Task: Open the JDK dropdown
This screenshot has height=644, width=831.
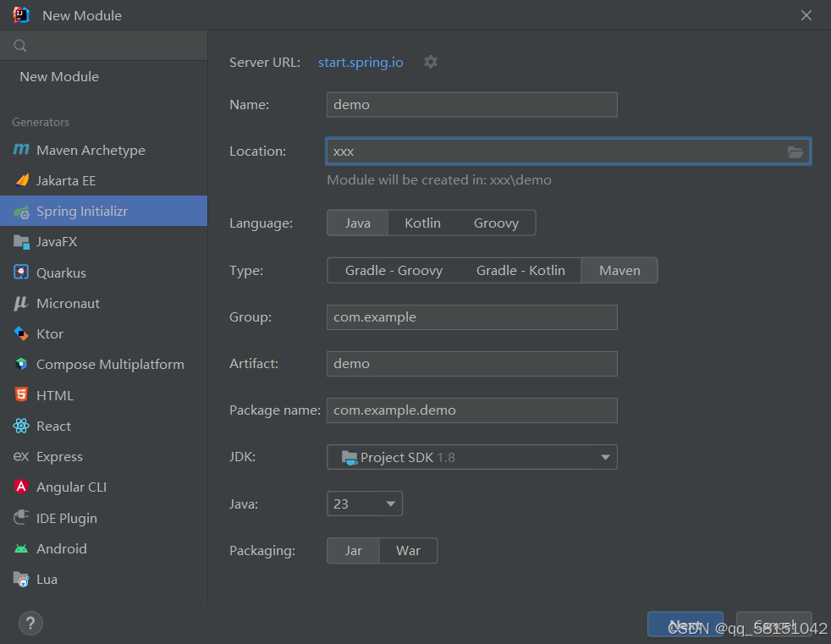Action: pyautogui.click(x=471, y=457)
